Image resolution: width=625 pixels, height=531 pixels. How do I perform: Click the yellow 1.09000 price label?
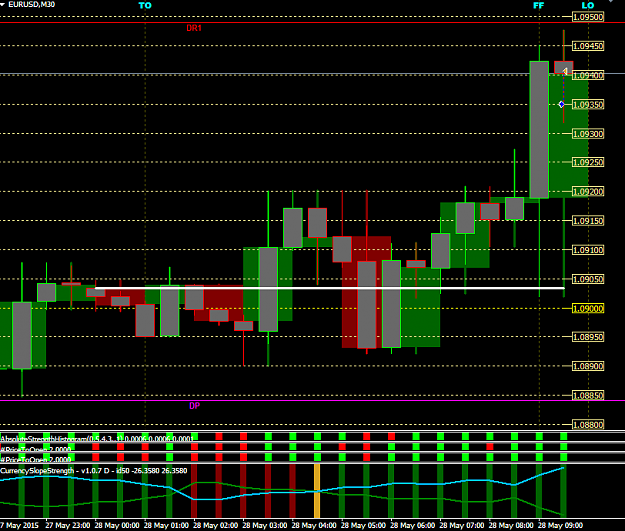point(588,309)
